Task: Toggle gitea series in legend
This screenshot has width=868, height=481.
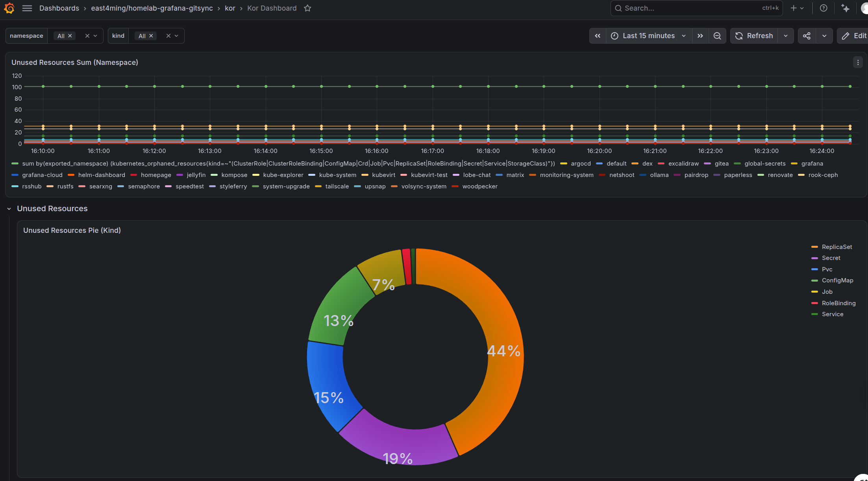Action: (x=722, y=164)
